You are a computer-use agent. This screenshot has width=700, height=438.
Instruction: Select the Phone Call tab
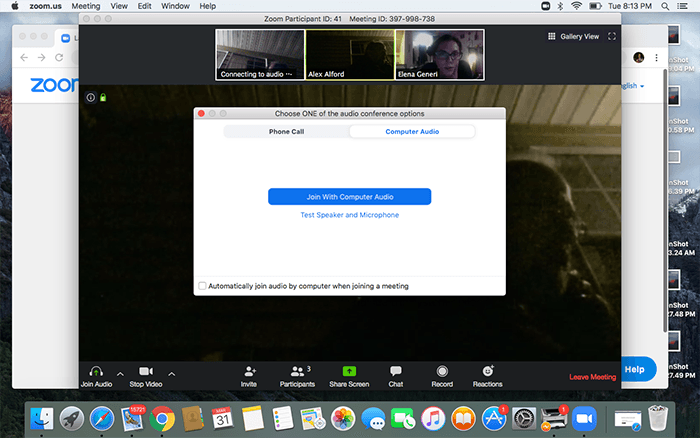click(286, 132)
